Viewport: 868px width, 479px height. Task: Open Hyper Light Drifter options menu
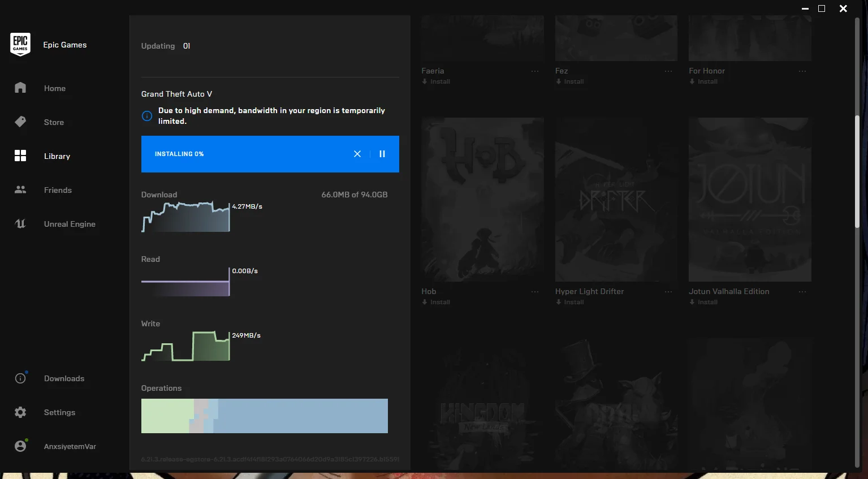click(x=668, y=292)
